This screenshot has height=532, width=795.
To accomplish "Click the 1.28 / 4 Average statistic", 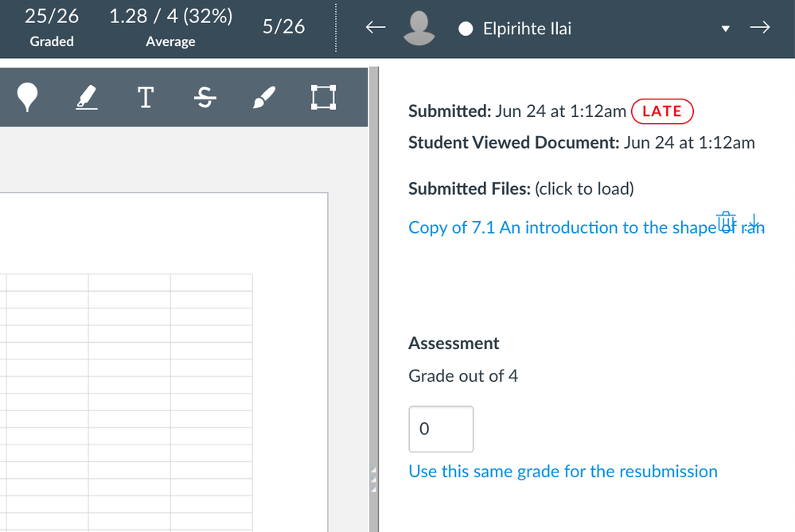I will [x=170, y=27].
